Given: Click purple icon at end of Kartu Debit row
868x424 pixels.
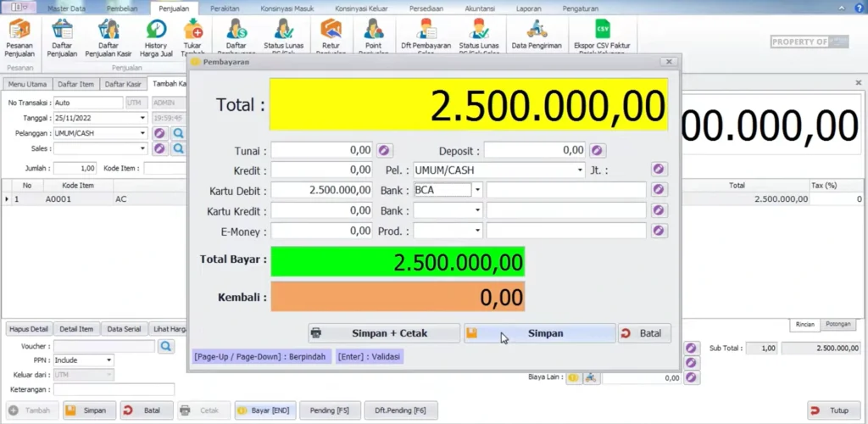Looking at the screenshot, I should pos(659,190).
